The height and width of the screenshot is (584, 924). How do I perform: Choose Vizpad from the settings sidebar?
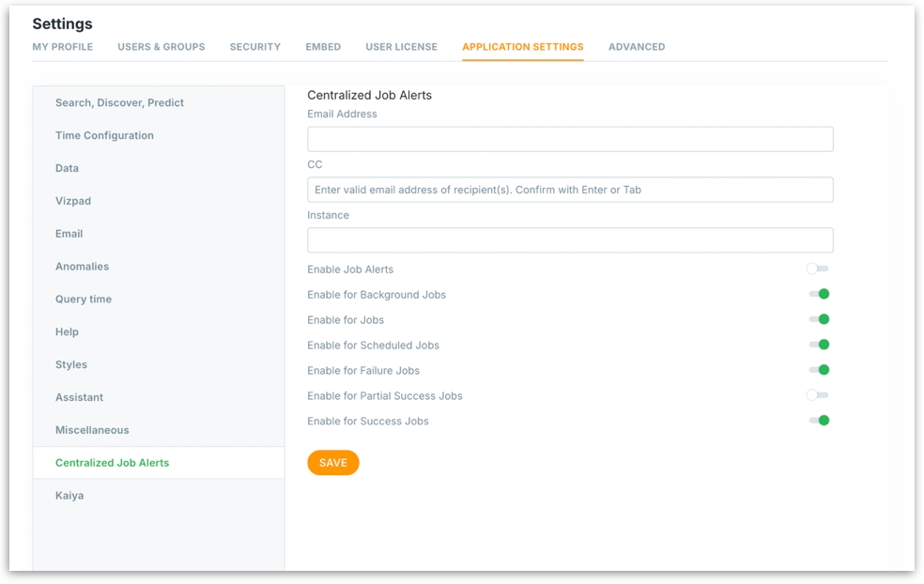(x=73, y=201)
